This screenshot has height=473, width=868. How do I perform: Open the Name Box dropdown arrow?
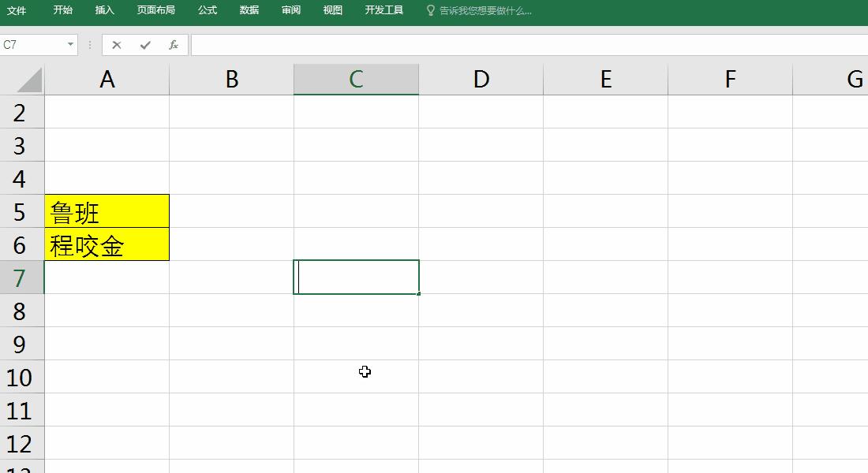71,45
